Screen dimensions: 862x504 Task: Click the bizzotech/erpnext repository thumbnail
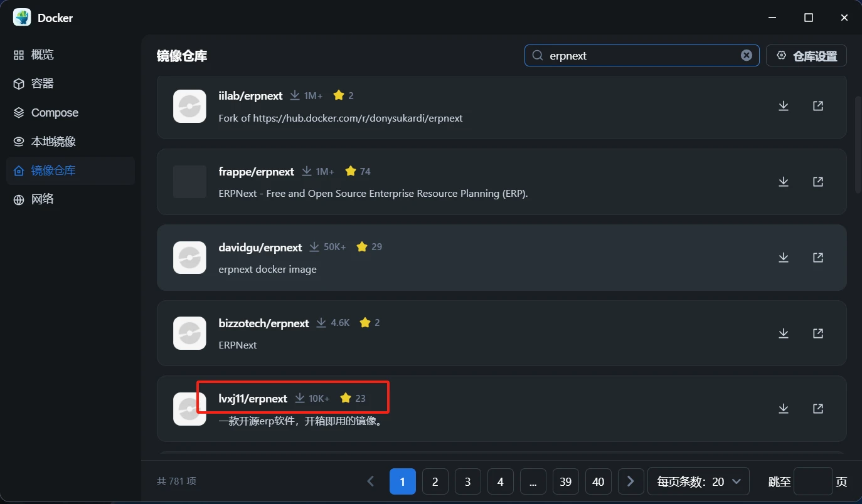tap(189, 333)
